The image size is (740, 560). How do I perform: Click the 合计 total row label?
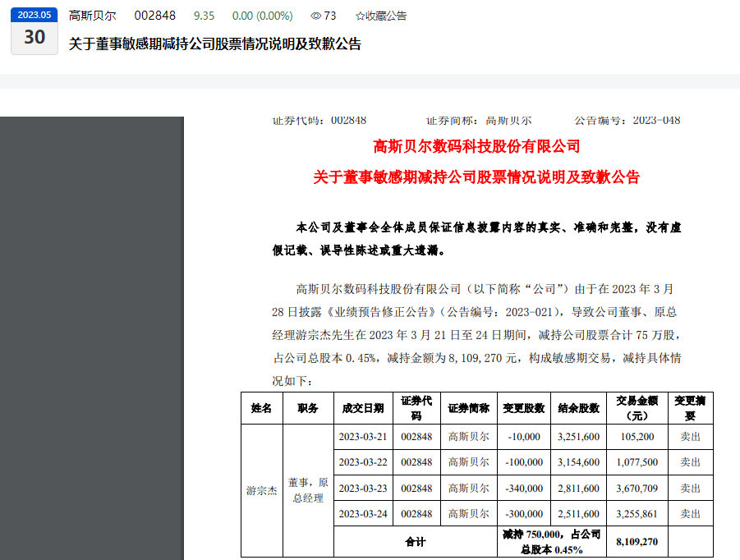click(x=416, y=542)
